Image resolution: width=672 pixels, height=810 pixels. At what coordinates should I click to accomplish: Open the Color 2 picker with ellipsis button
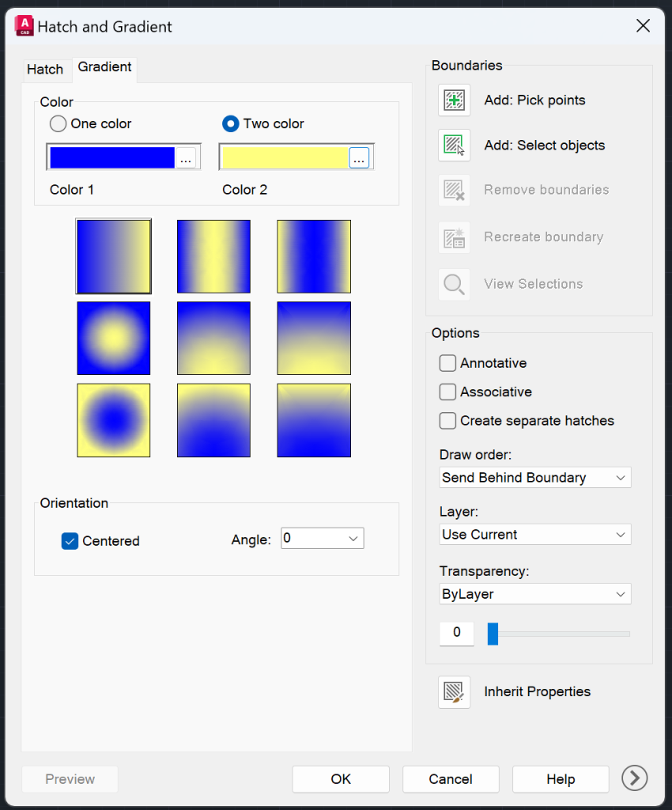pyautogui.click(x=359, y=157)
